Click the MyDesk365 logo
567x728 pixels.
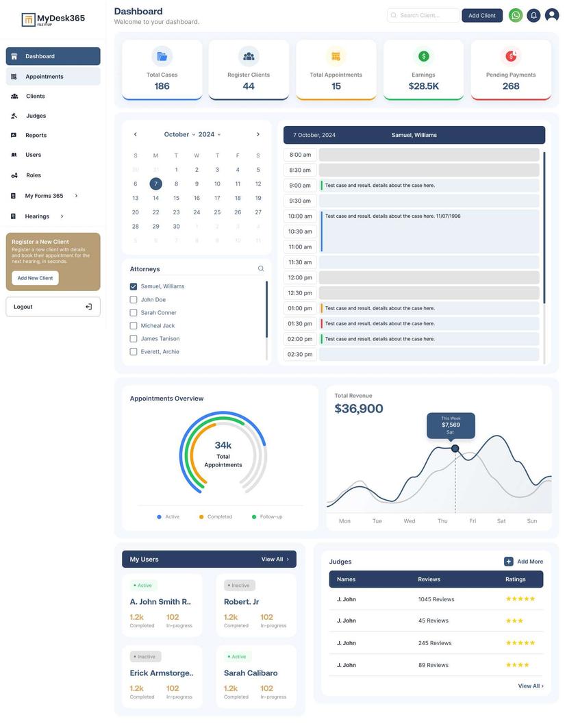pos(53,19)
